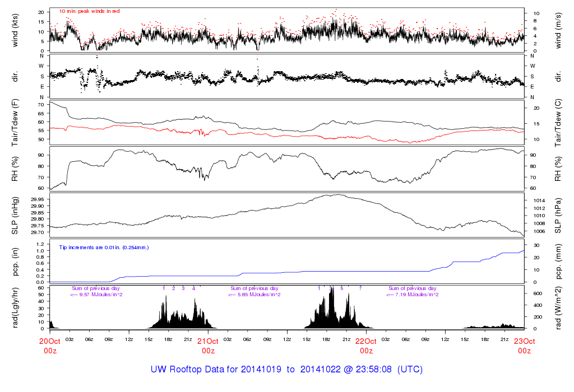Image resolution: width=574 pixels, height=392 pixels.
Task: Select the red '21Oct' date label
Action: [208, 341]
